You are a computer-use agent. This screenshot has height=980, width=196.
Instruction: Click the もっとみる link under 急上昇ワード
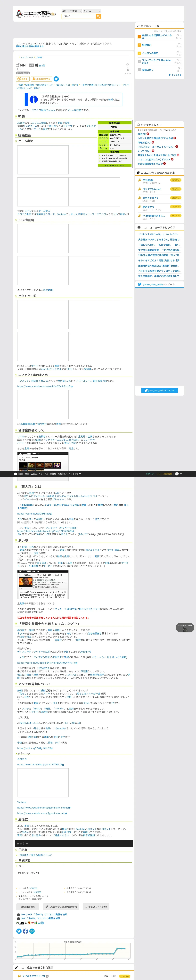175,75
